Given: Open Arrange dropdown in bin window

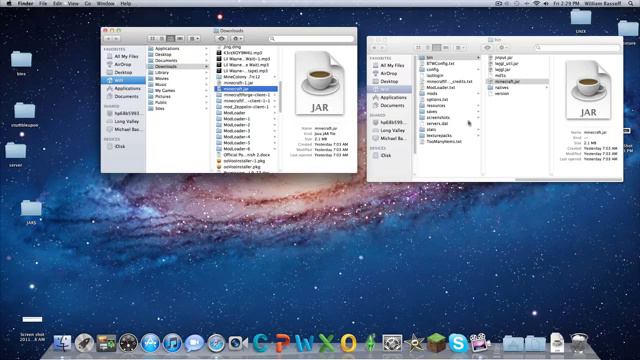Looking at the screenshot, I should (x=460, y=47).
